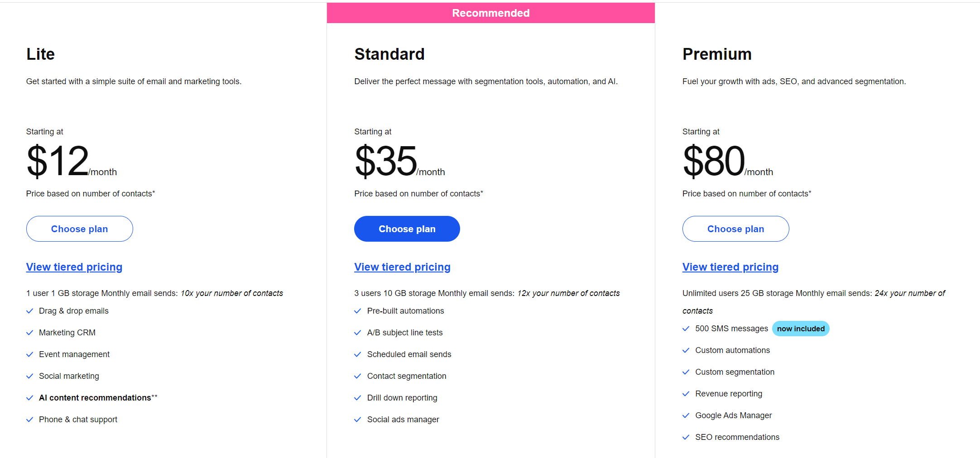
Task: Click the checkmark beside Drill down reporting
Action: (x=358, y=398)
